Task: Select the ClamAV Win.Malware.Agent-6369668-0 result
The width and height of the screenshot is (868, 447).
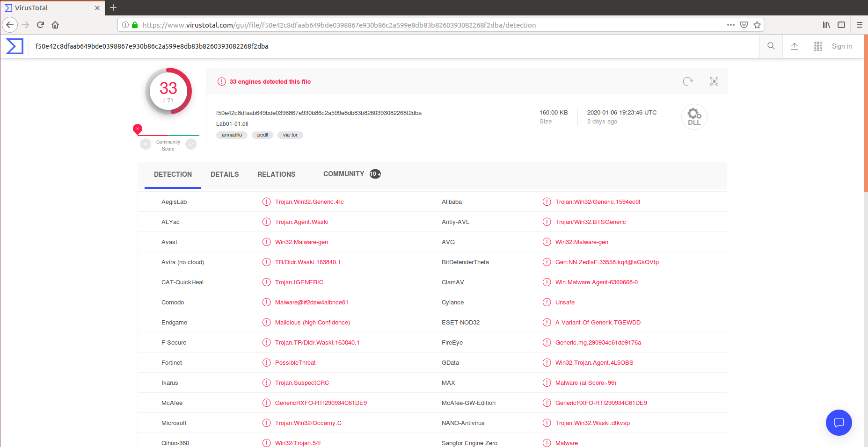Action: click(x=597, y=282)
